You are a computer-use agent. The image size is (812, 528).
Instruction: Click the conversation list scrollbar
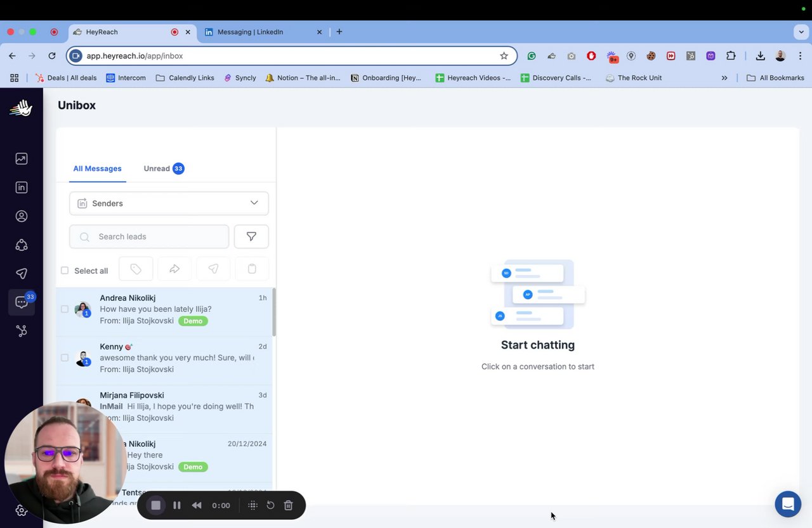point(274,312)
